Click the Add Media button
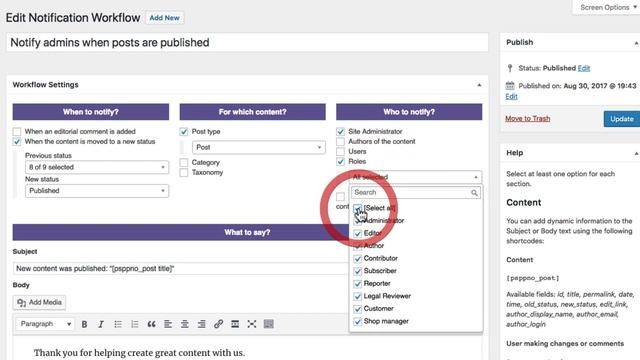The image size is (640, 360). click(39, 302)
